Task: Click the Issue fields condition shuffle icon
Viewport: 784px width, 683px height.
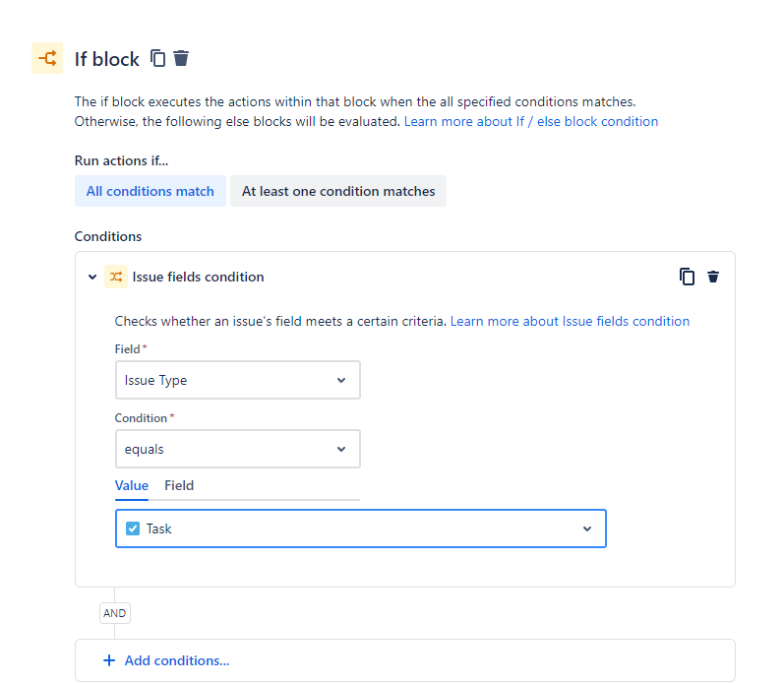Action: click(115, 277)
